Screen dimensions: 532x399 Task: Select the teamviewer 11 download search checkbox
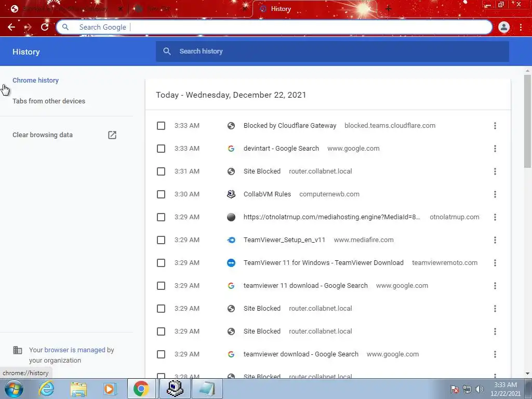[x=161, y=286]
